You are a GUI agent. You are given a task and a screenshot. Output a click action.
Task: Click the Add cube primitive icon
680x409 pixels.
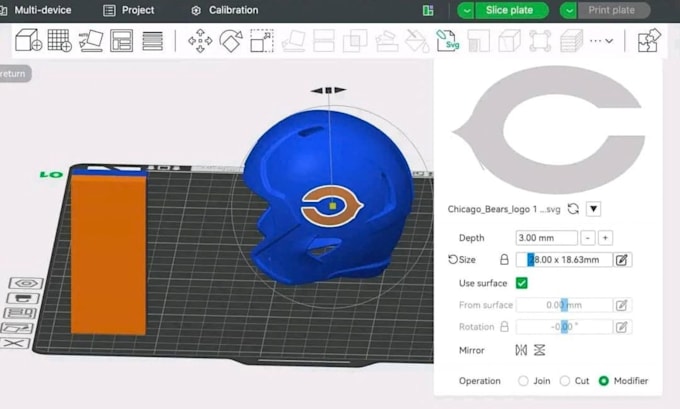(28, 41)
